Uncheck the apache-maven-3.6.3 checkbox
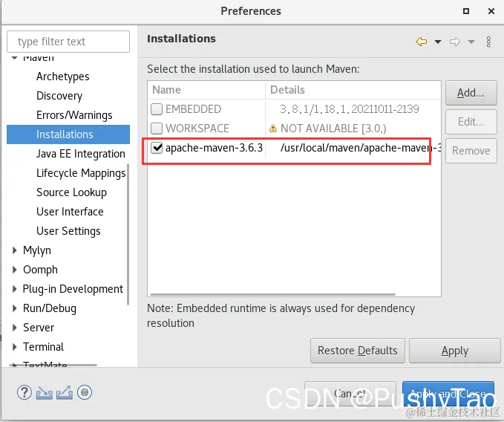Screen dimensions: 504x422 click(157, 148)
